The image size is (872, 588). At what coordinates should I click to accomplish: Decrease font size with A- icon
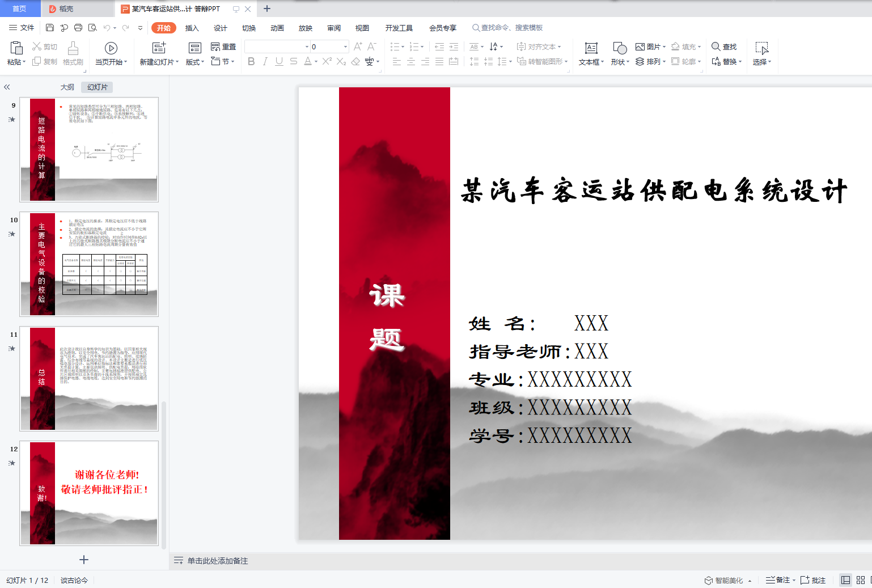point(372,46)
